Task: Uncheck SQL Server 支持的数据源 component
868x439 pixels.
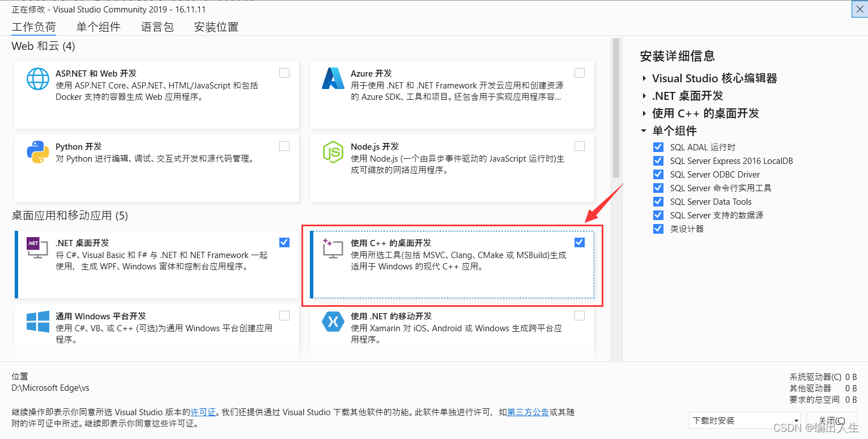Action: pos(658,215)
